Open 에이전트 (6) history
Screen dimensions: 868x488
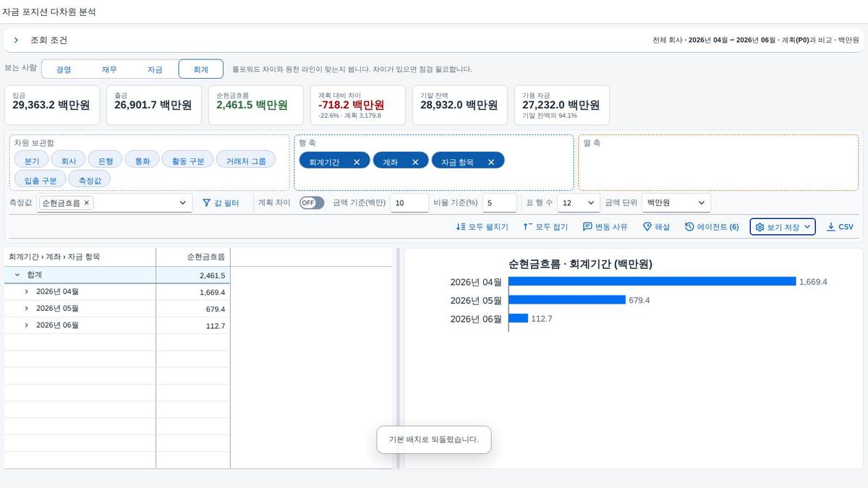click(712, 227)
